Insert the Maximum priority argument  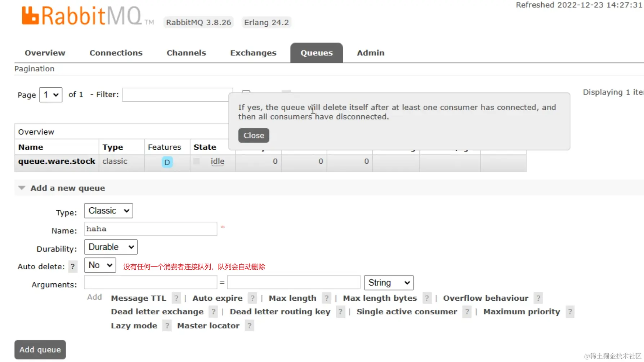[522, 312]
